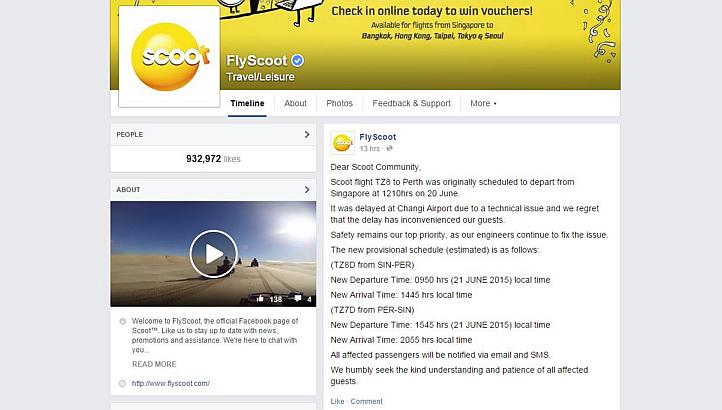
Task: Click the info icon beside the Welcome text
Action: coord(122,321)
